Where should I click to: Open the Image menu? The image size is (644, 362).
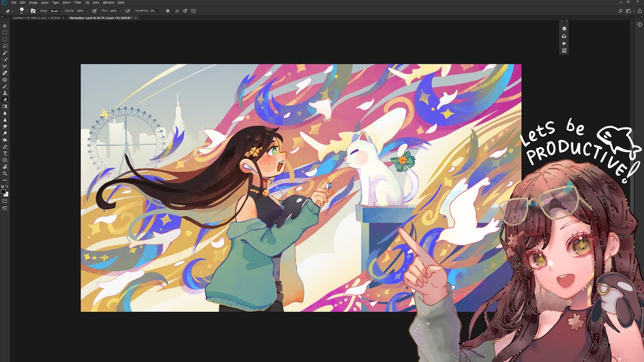tap(33, 3)
